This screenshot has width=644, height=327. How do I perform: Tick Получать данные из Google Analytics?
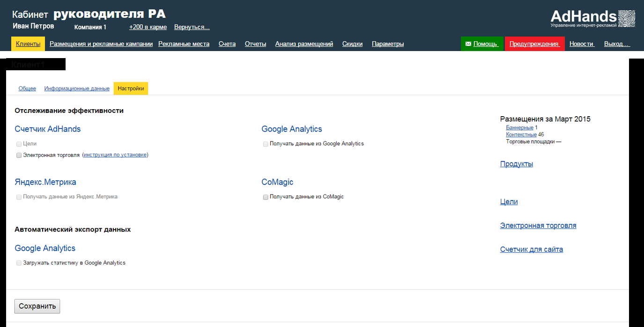click(266, 144)
